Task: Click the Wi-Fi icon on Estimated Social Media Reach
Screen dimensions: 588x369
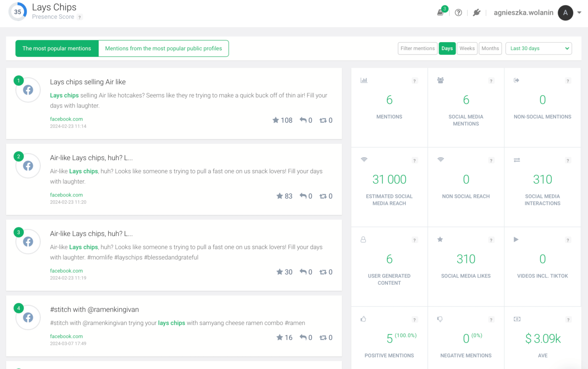Action: coord(364,160)
